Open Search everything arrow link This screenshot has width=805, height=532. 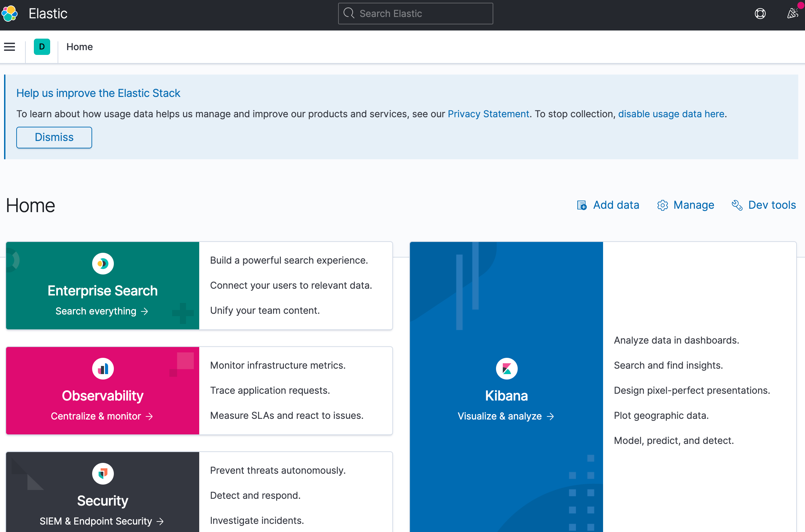[x=102, y=311]
